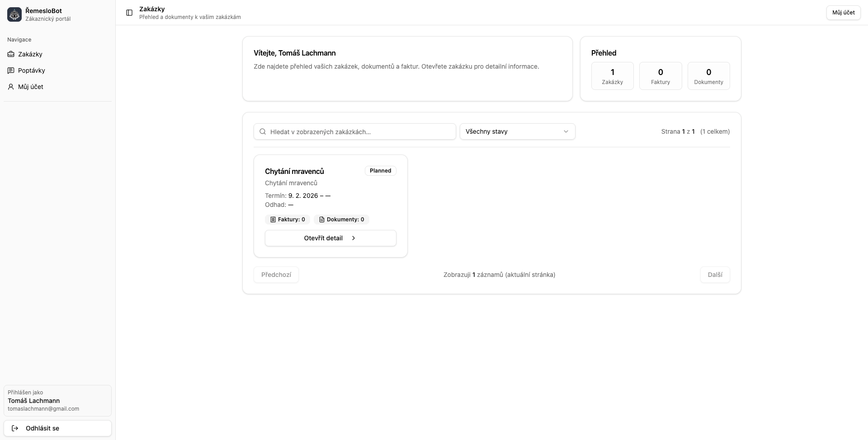
Task: Toggle the sidebar panel icon
Action: [129, 13]
